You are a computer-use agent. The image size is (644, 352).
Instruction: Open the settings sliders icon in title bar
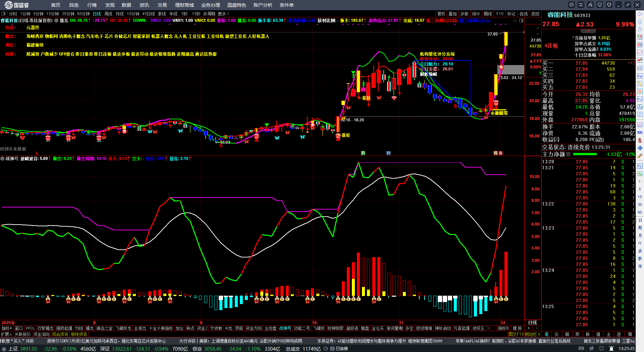(581, 5)
